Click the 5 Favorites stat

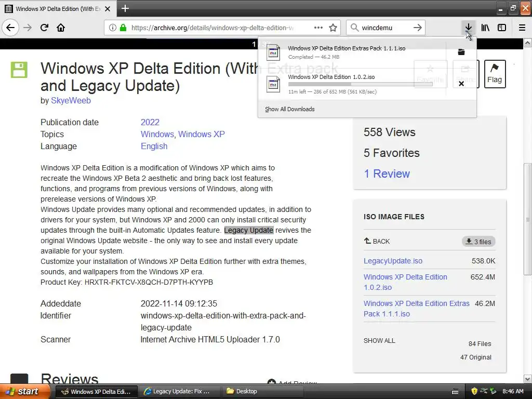click(392, 153)
